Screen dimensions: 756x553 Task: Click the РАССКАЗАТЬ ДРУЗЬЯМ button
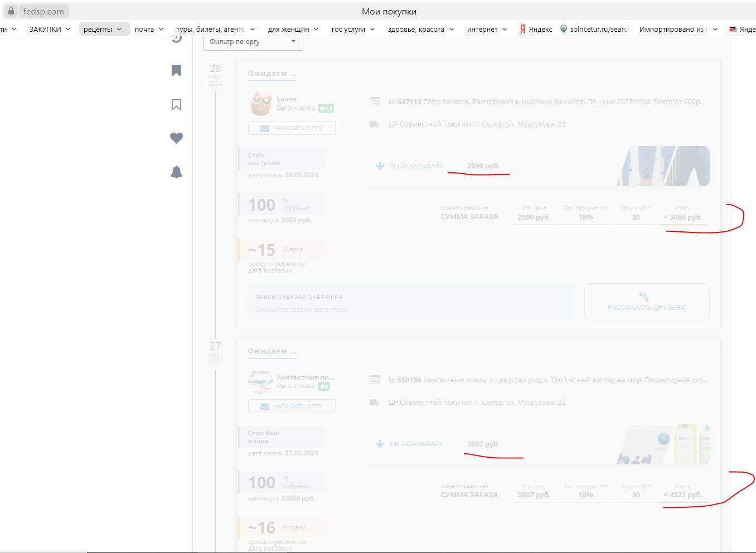[x=647, y=302]
